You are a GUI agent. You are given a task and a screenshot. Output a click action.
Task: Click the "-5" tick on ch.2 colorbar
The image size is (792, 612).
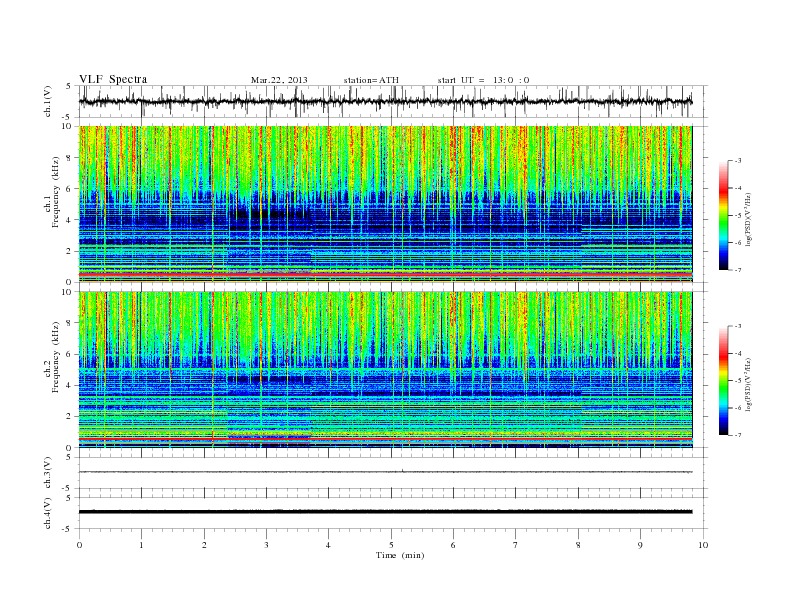click(738, 381)
